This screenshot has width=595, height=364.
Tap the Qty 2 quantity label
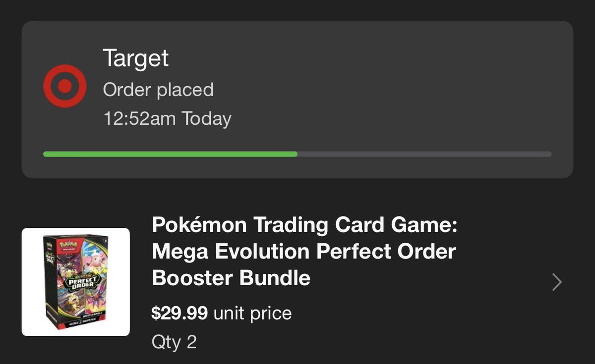pyautogui.click(x=174, y=342)
